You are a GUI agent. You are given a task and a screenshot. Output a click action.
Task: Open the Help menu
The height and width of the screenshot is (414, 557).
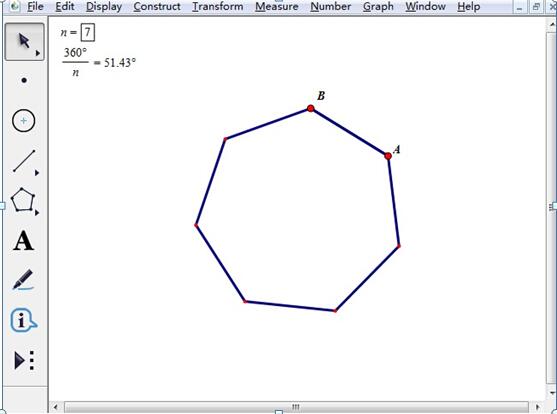(468, 6)
